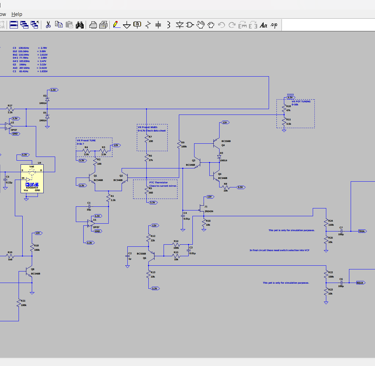Select the Place Ground tool
Screen dimensions: 375x366
(x=127, y=25)
